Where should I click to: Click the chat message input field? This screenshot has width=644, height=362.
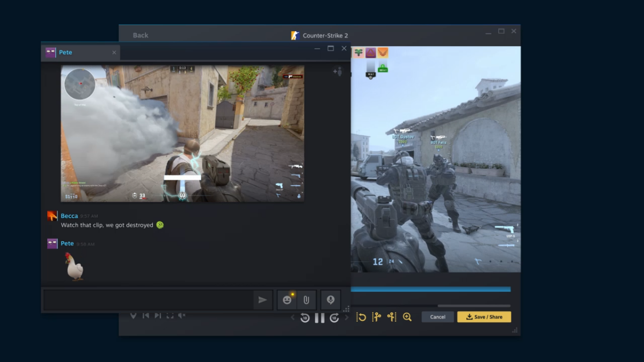[x=149, y=300]
